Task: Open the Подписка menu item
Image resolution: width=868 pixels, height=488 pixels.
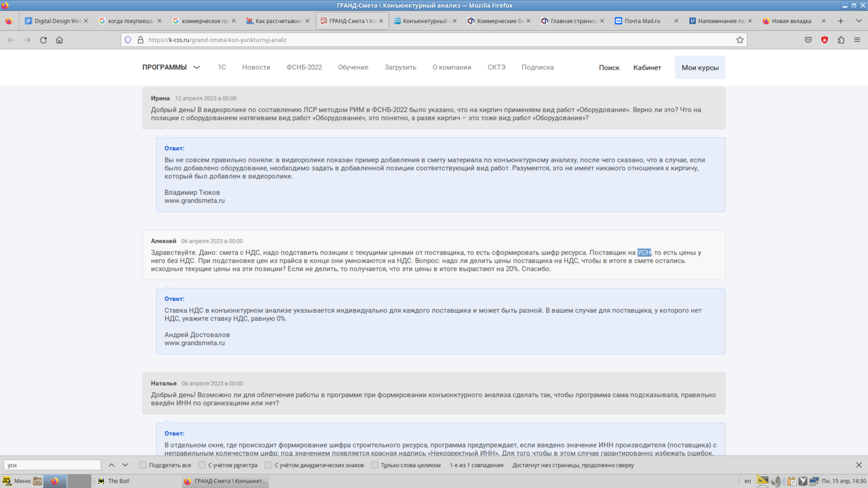Action: point(538,68)
